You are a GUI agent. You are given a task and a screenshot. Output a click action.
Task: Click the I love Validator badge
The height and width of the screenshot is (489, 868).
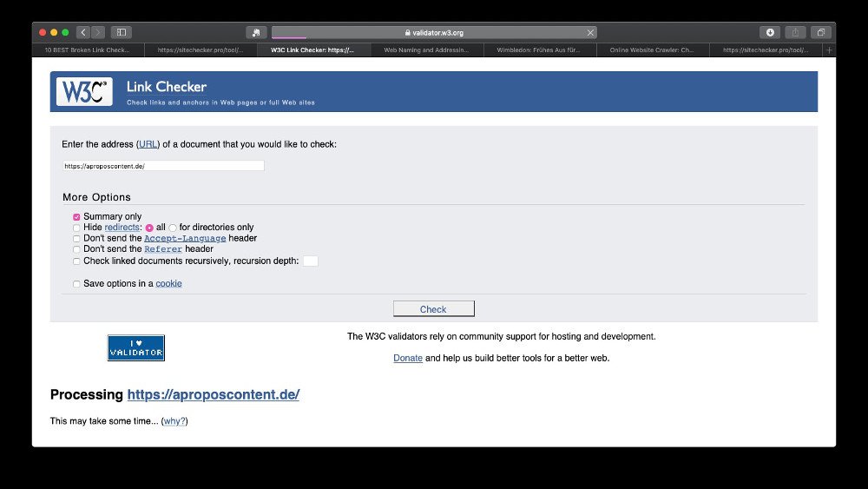[135, 347]
